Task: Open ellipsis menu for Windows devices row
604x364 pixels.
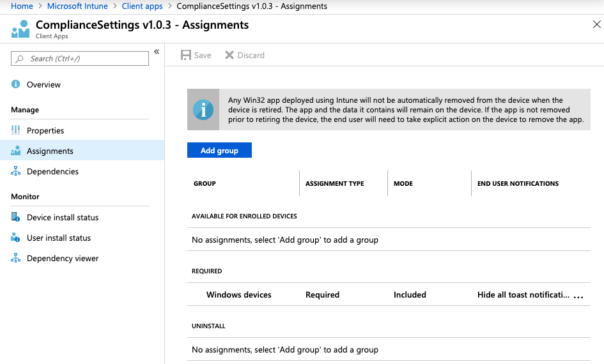Action: point(578,297)
